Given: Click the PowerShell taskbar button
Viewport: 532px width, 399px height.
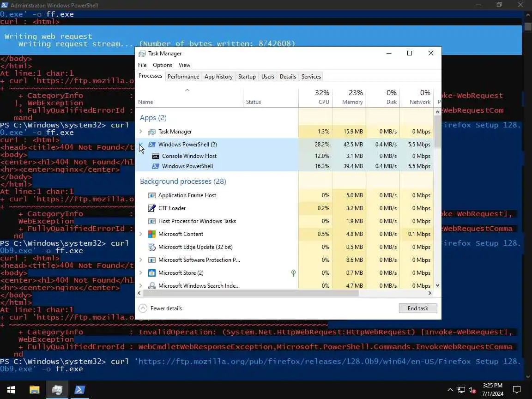Looking at the screenshot, I should (80, 390).
